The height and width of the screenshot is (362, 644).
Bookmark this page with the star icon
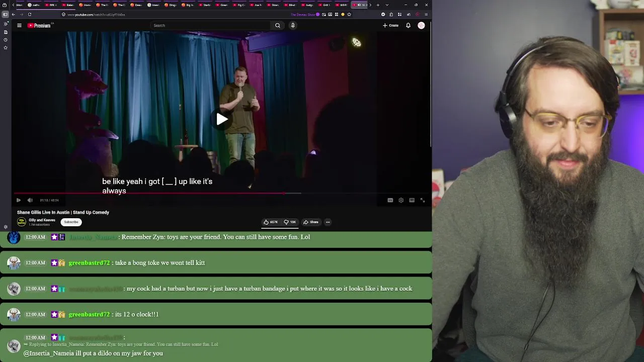[349, 15]
